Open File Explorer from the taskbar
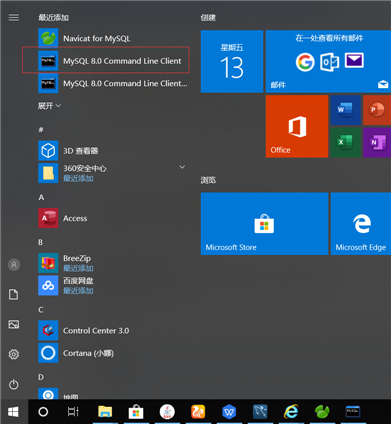The height and width of the screenshot is (424, 391). click(x=105, y=412)
